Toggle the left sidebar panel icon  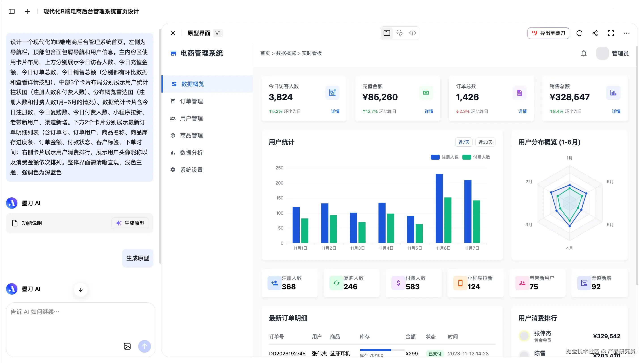point(11,11)
